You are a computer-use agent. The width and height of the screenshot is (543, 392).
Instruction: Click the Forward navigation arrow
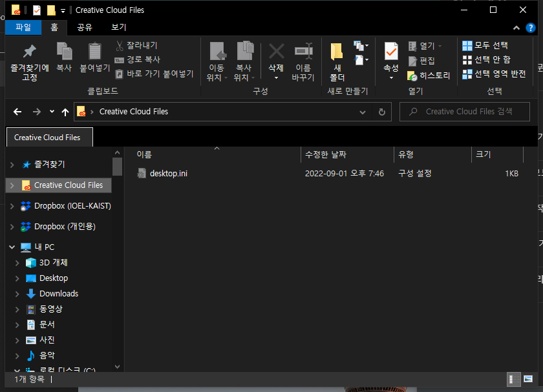(37, 112)
